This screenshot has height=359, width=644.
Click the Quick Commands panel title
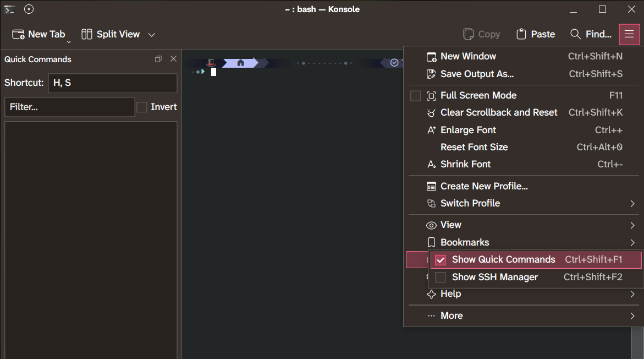tap(38, 59)
